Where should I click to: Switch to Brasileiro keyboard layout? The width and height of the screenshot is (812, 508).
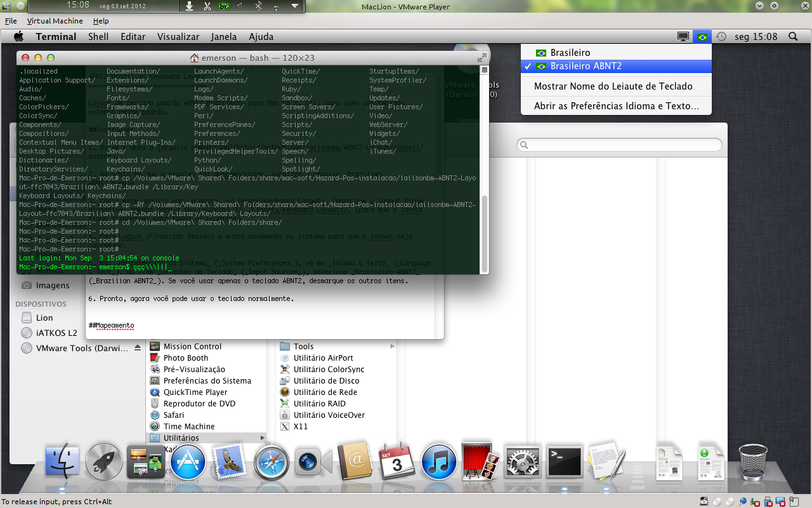[616, 53]
